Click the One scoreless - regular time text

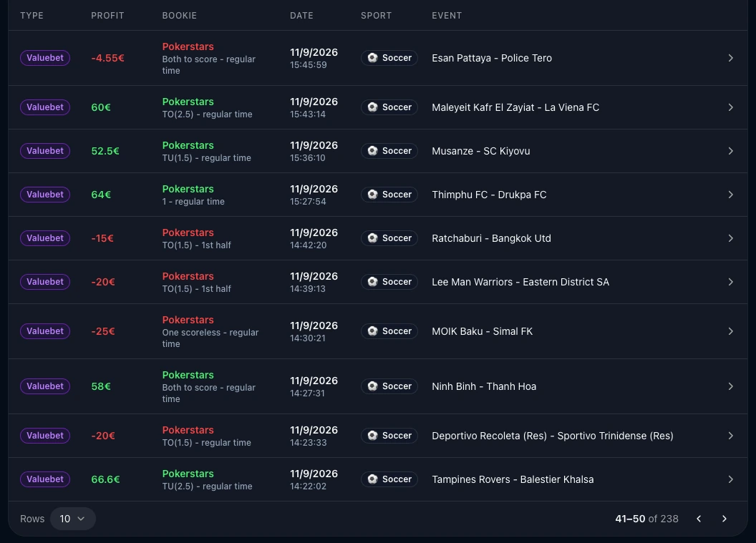pos(210,338)
